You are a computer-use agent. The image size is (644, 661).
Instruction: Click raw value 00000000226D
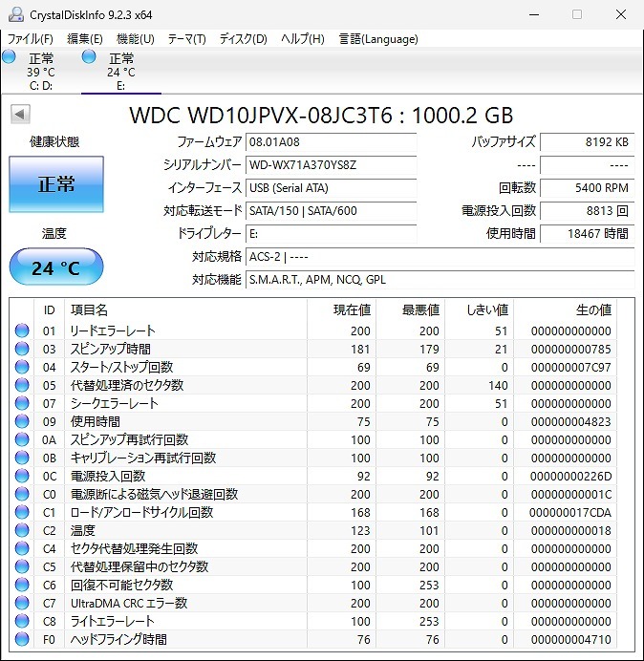tap(570, 476)
